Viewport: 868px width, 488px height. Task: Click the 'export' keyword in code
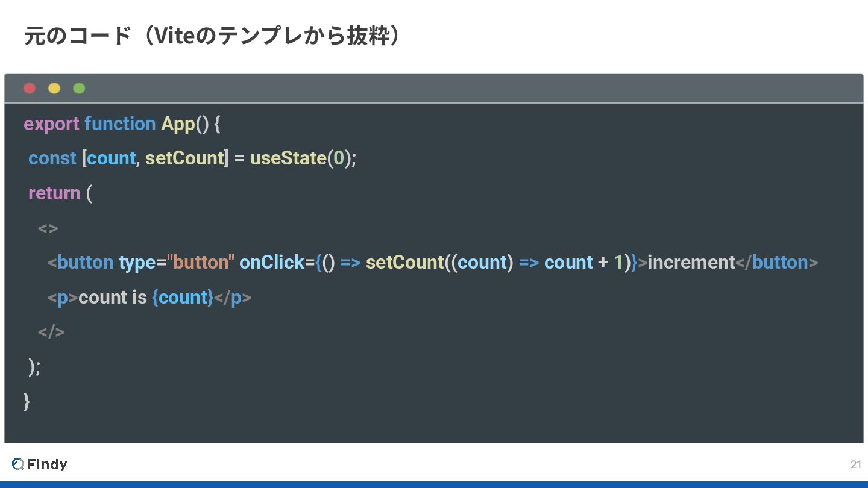coord(51,124)
